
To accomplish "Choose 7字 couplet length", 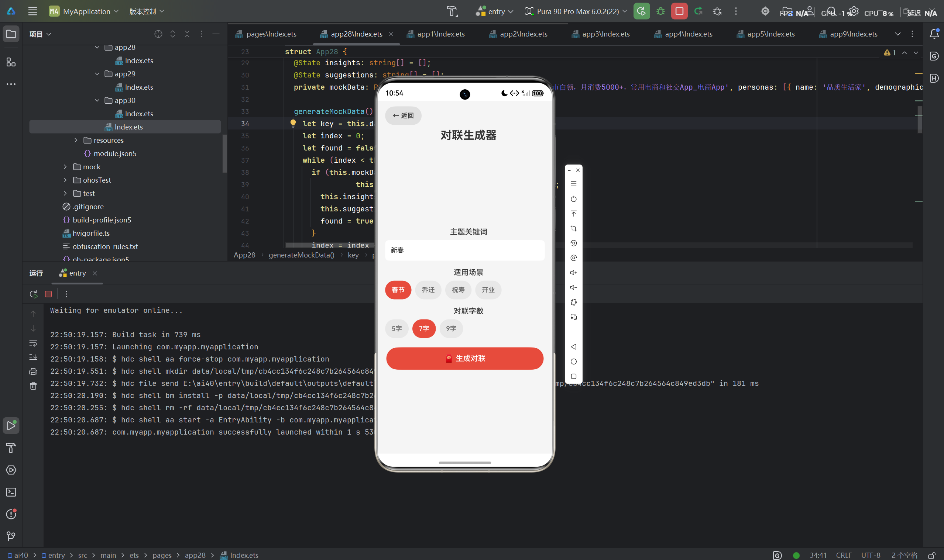I will coord(424,329).
